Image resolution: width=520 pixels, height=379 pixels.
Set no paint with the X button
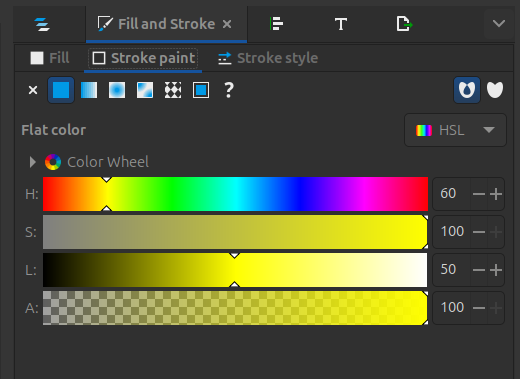[33, 90]
